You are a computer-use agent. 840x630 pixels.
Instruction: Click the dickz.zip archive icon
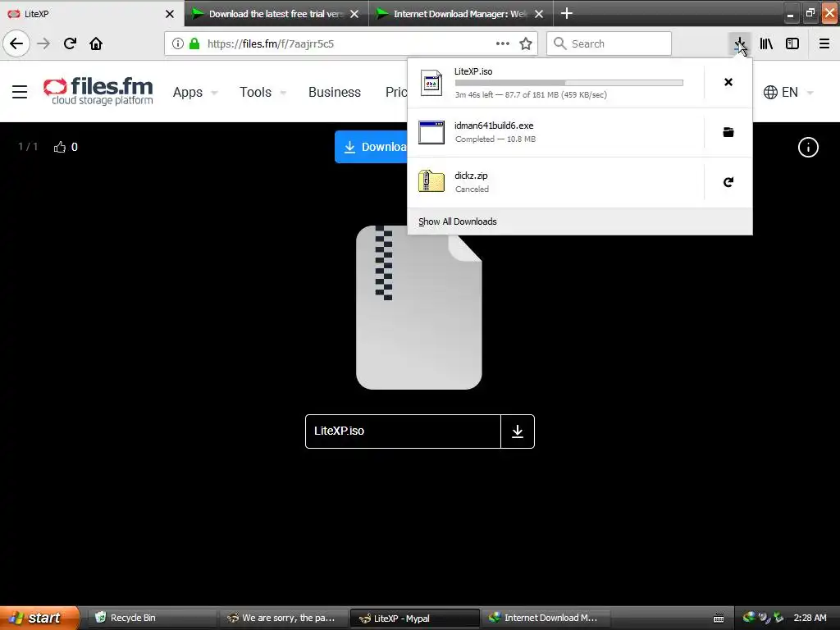tap(431, 181)
